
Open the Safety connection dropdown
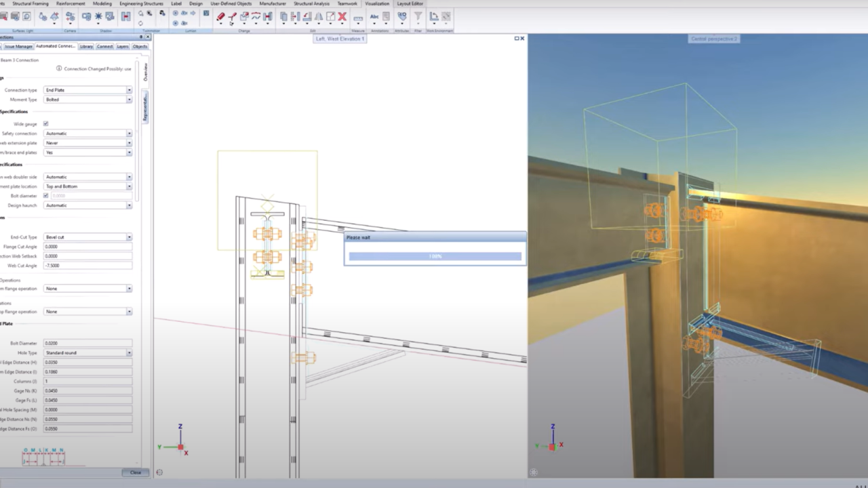128,133
